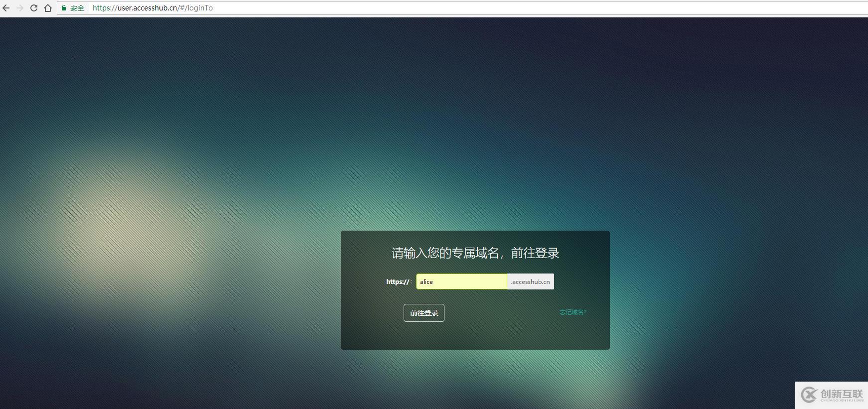868x409 pixels.
Task: Click the 请输入您的专属域名 heading
Action: point(475,253)
